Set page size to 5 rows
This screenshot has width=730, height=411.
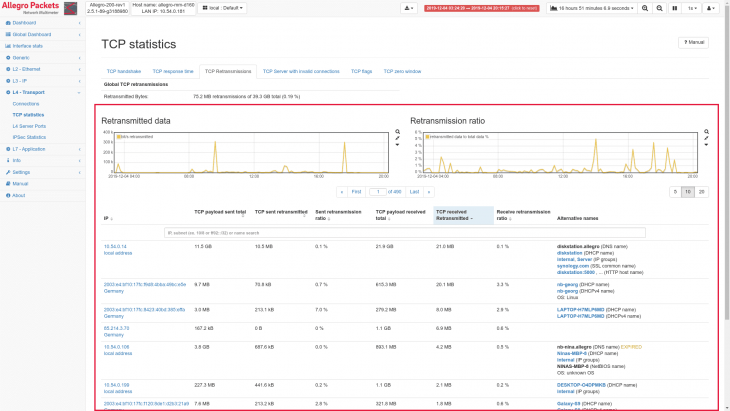[674, 191]
